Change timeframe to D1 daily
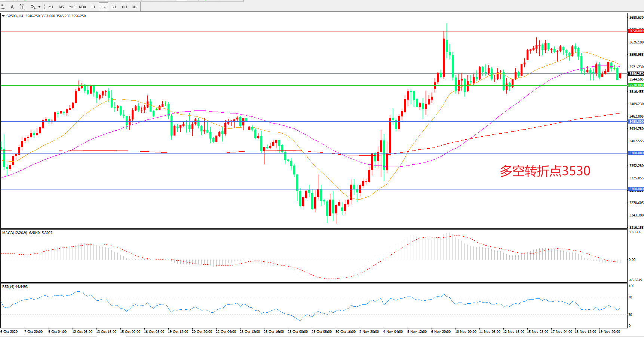 [114, 7]
